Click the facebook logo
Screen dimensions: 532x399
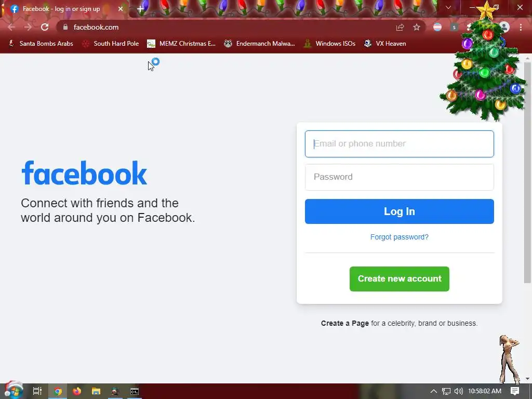(x=84, y=173)
